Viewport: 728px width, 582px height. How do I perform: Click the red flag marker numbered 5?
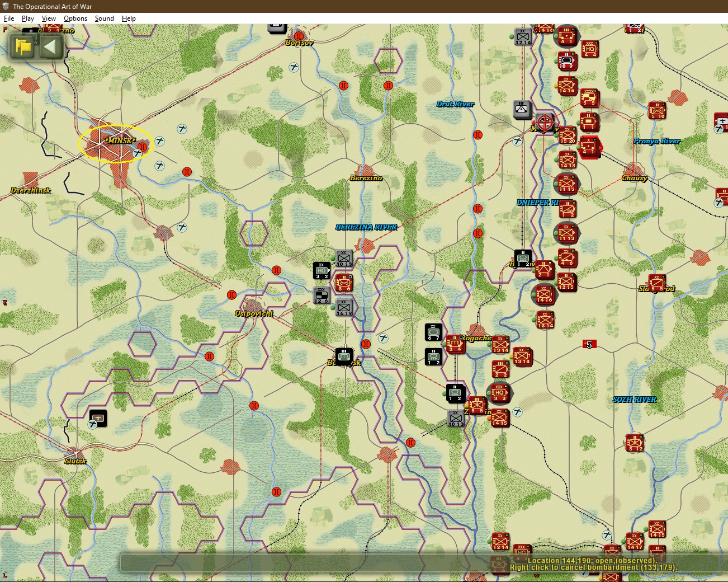point(589,344)
